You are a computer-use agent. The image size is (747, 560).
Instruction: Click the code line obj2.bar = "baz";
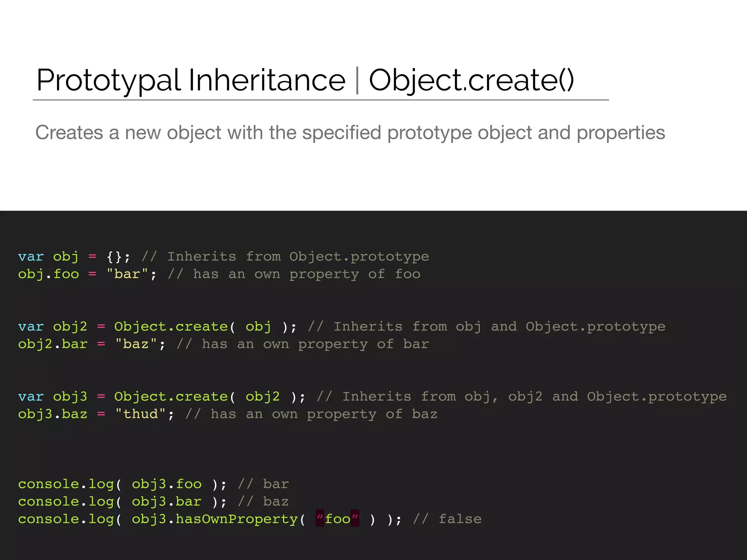pos(92,344)
